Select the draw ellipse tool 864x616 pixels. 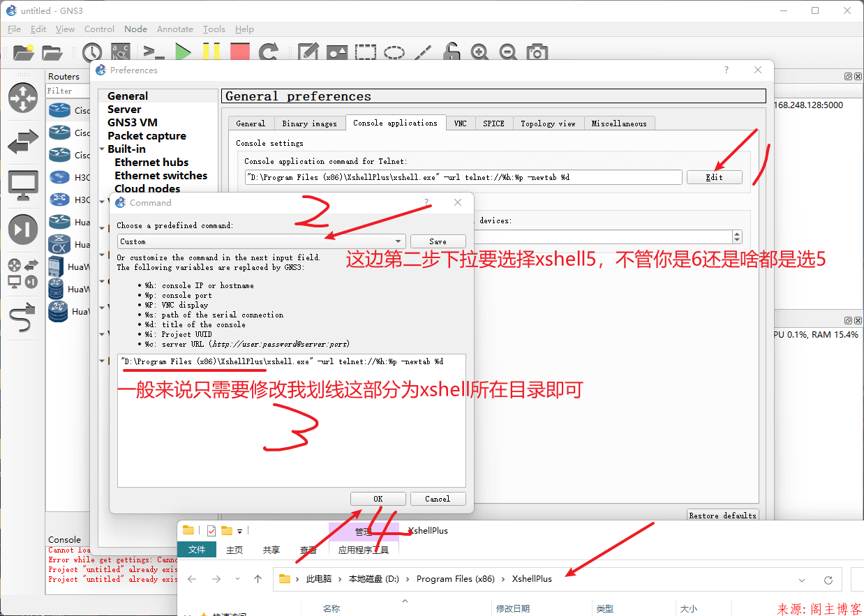click(x=394, y=52)
